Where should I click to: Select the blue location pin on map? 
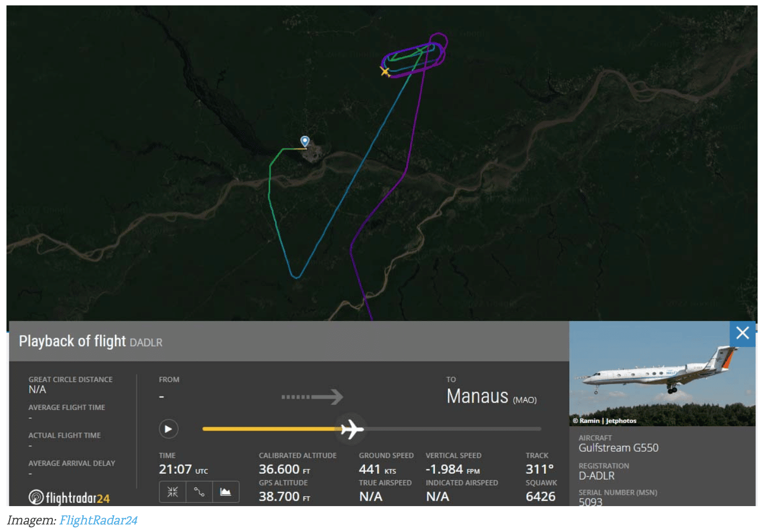tap(305, 141)
